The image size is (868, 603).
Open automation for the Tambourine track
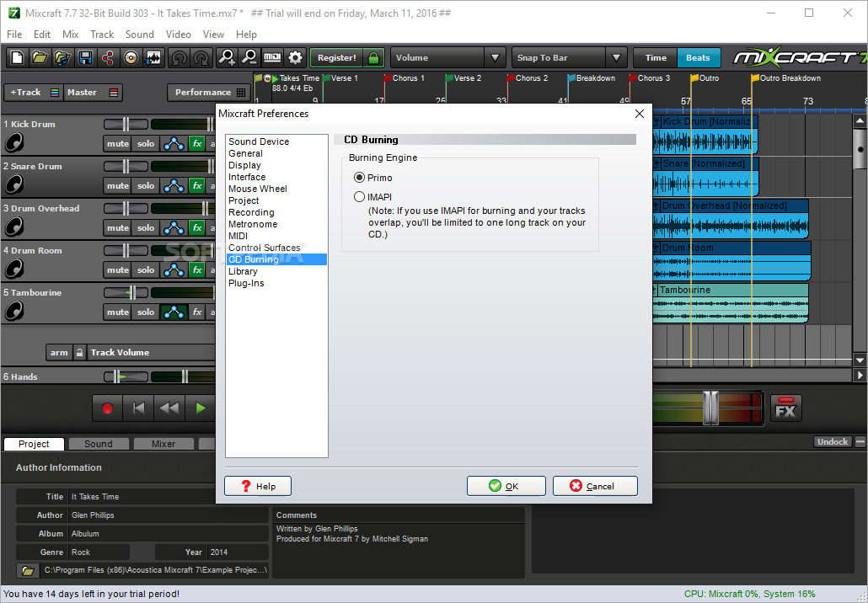[174, 312]
